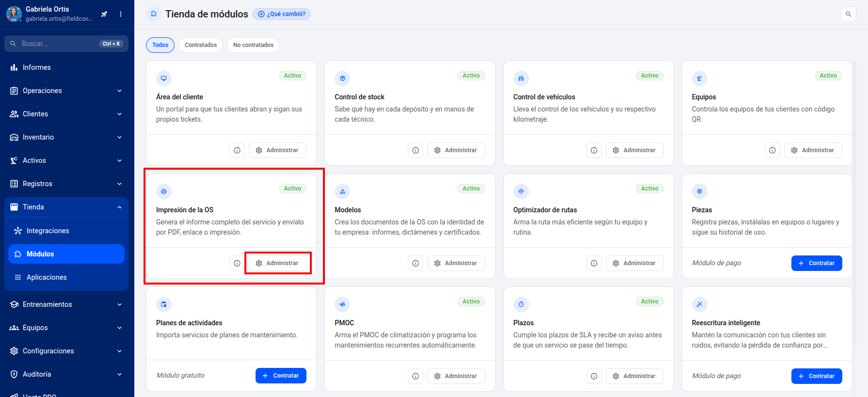Open the three-dot menu in sidebar header
Screen dimensions: 868x397
pos(121,14)
